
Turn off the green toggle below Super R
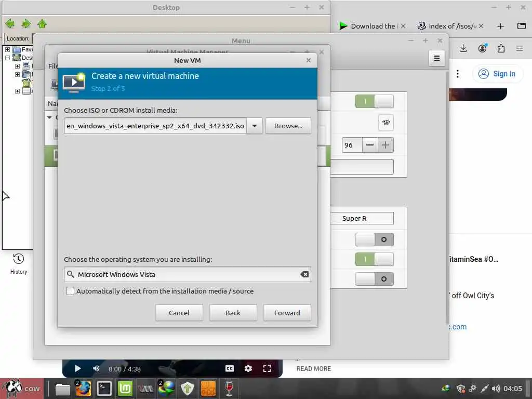pos(374,259)
